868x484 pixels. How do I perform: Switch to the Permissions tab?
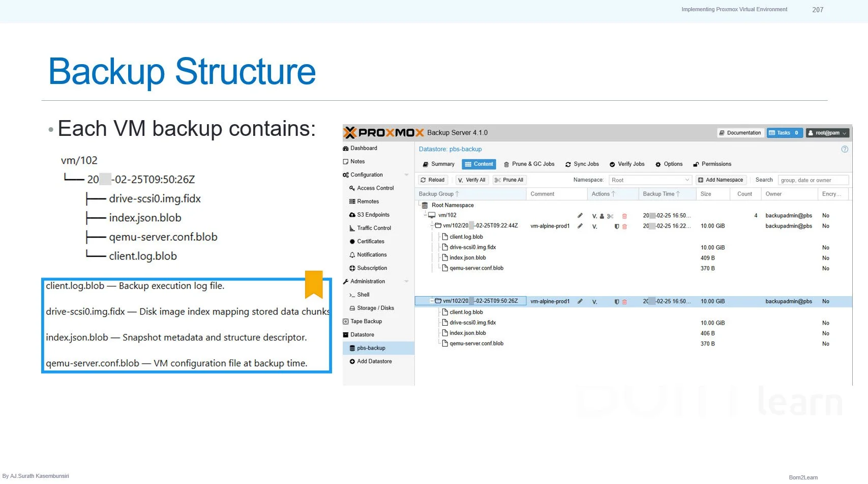pos(712,164)
